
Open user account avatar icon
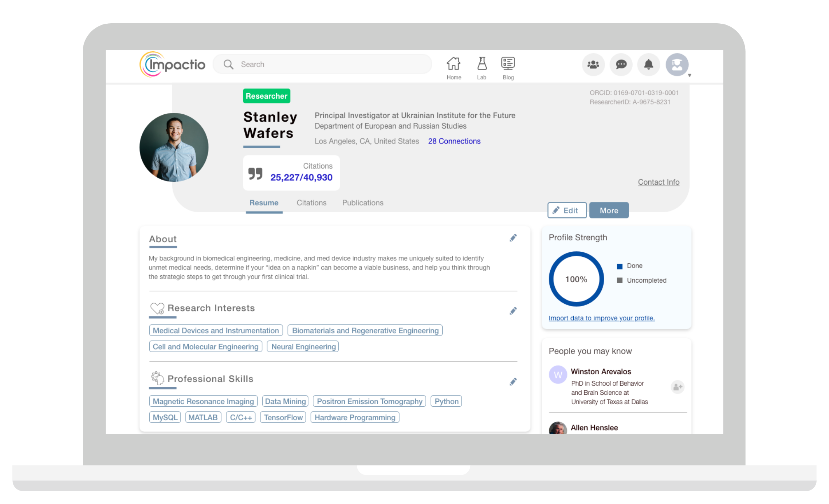677,65
